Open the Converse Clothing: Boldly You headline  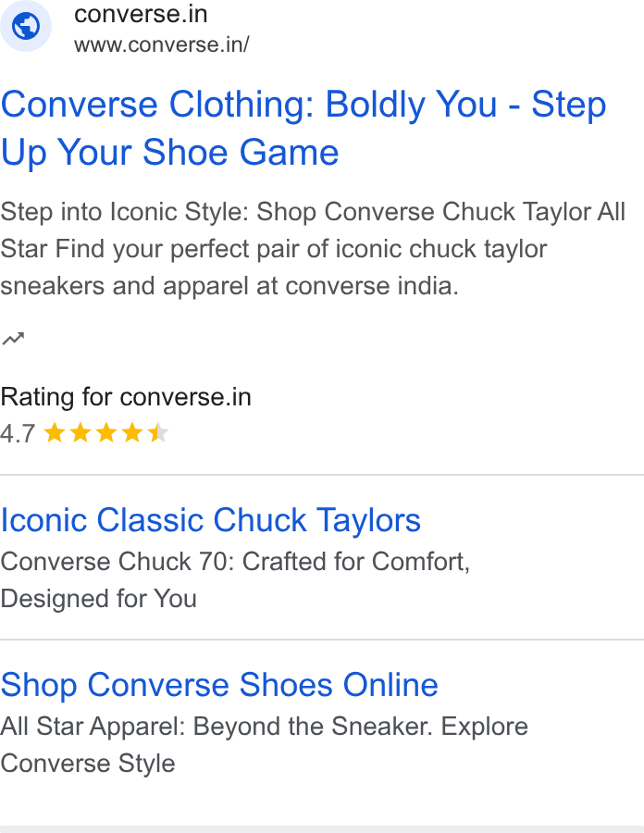click(x=303, y=128)
